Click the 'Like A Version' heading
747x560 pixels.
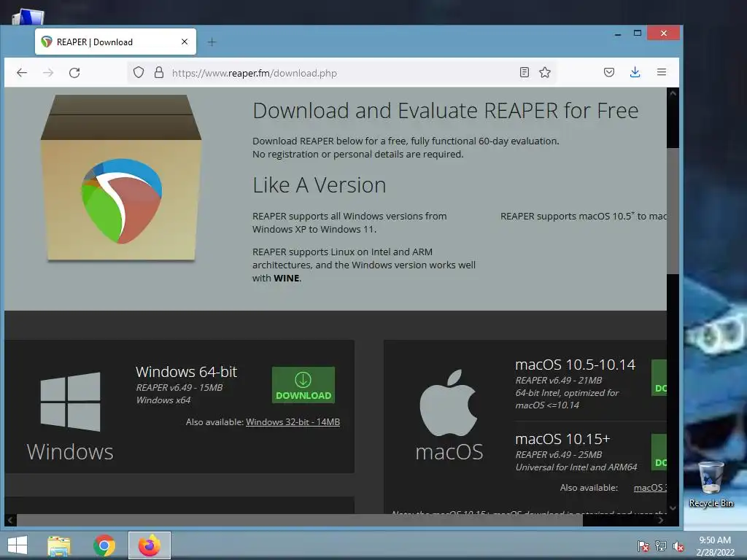coord(320,184)
